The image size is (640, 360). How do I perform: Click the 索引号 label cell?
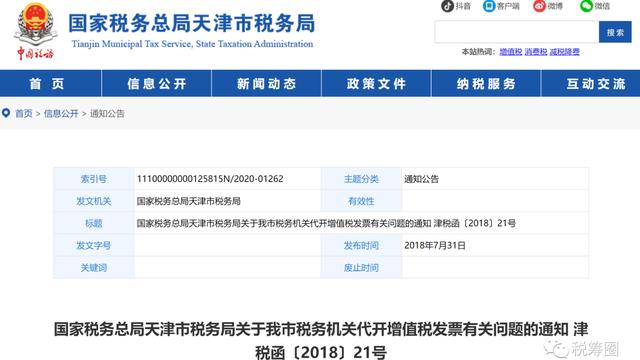(x=94, y=179)
